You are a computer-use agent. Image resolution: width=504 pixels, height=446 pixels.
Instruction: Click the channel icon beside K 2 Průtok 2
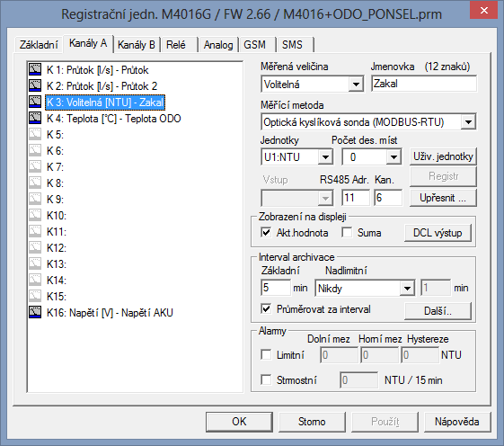[x=35, y=85]
